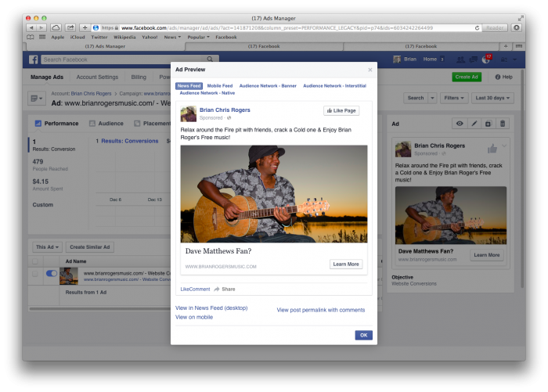This screenshot has height=392, width=548.
Task: Select the Audience Network - Banner tab
Action: [268, 86]
